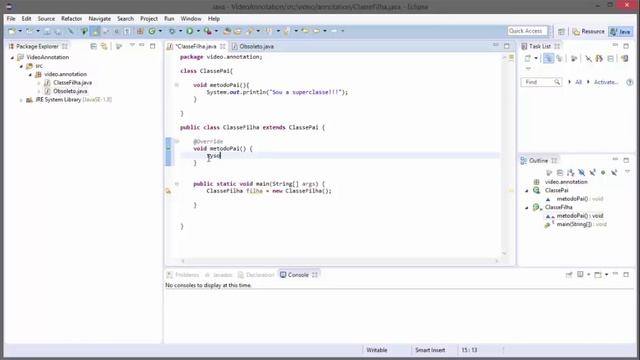Open the Source menu
The width and height of the screenshot is (640, 360).
click(x=46, y=19)
